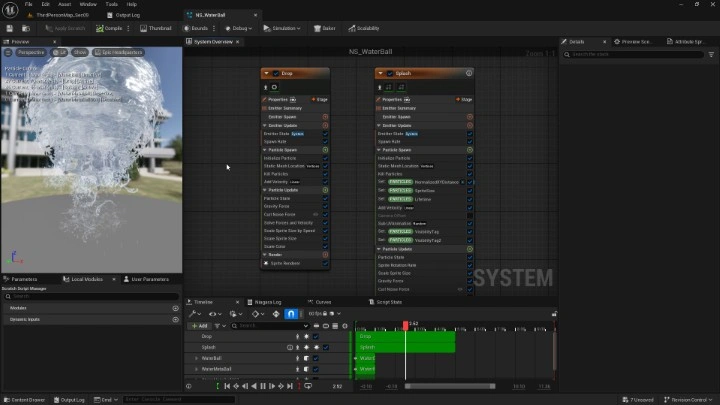Click the Baker toolbar button
Screen dimensions: 720x405
(326, 28)
